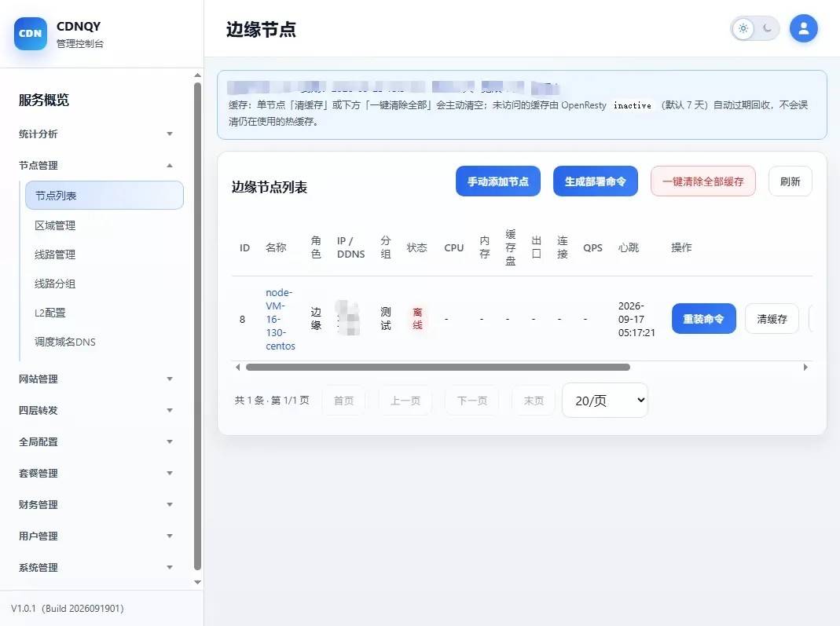This screenshot has height=626, width=840.
Task: Click 共 1 条 · 第 1/1 页 text
Action: [x=272, y=400]
